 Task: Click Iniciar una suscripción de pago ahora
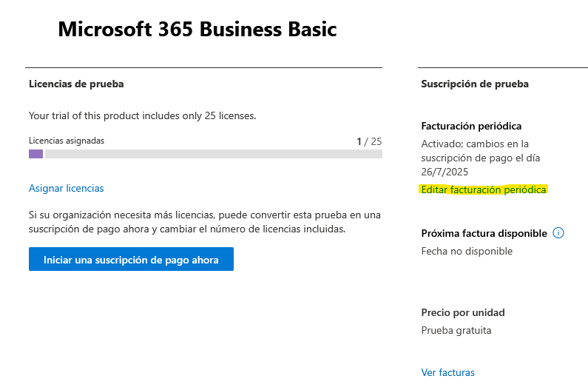(131, 259)
